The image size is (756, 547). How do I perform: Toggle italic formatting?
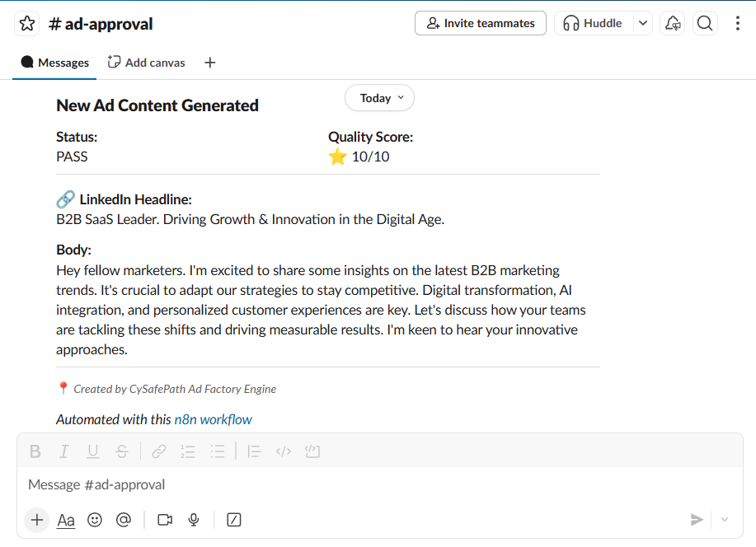[x=63, y=451]
